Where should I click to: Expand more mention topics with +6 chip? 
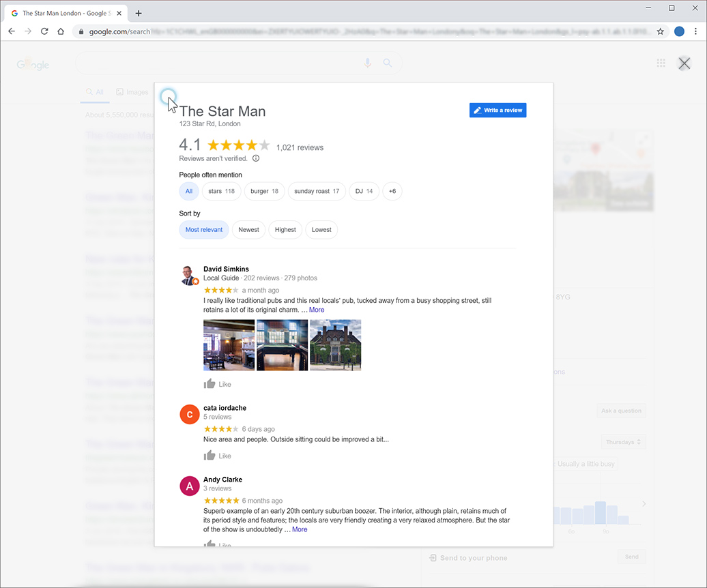[x=392, y=192]
